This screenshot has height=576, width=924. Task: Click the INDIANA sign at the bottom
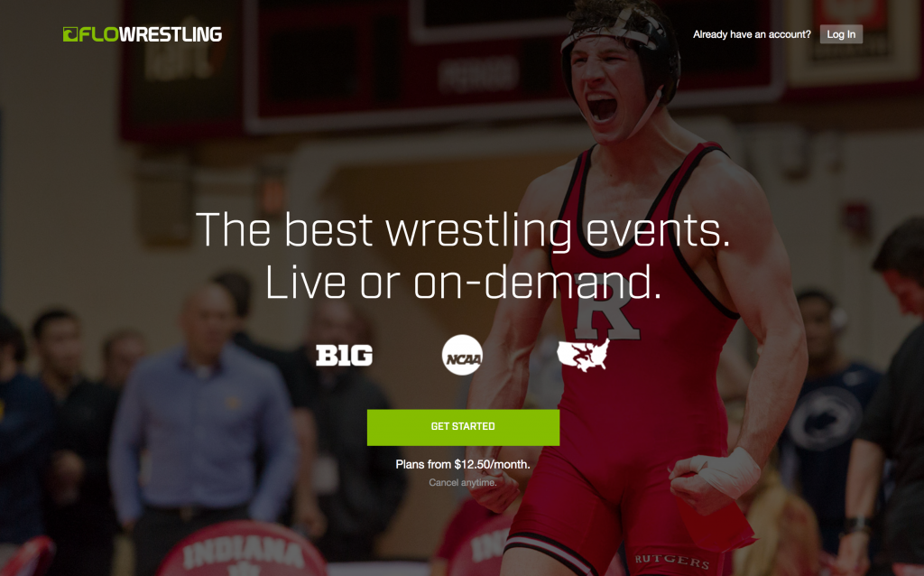coord(243,553)
